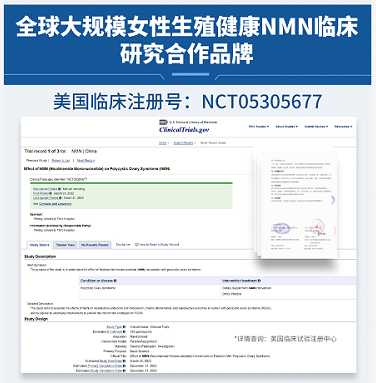This screenshot has height=383, width=376.
Task: Open the Contacts and Locations link
Action: coord(55,204)
